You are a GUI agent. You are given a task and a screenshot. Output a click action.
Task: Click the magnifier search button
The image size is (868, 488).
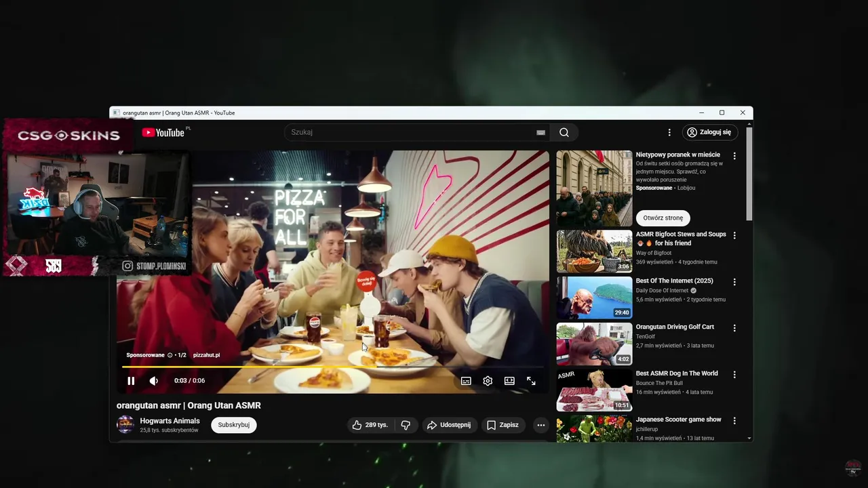click(564, 132)
